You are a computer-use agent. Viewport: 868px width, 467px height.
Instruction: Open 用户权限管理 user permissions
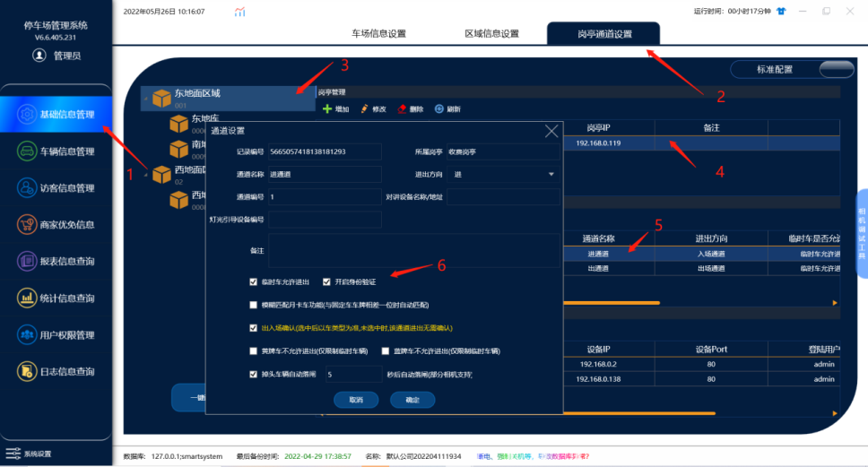[56, 334]
